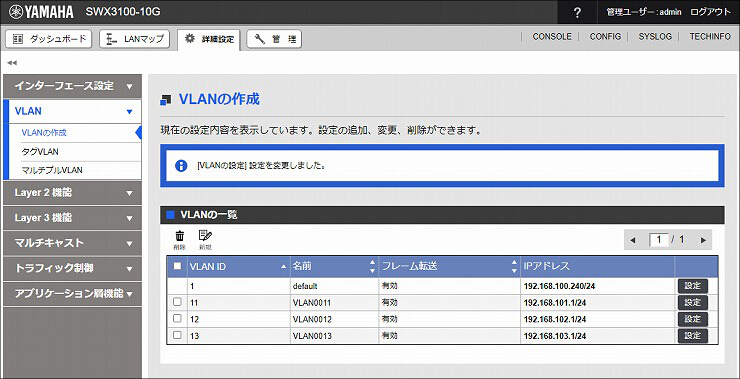Open the LANマップ tab
740x379 pixels.
(135, 39)
